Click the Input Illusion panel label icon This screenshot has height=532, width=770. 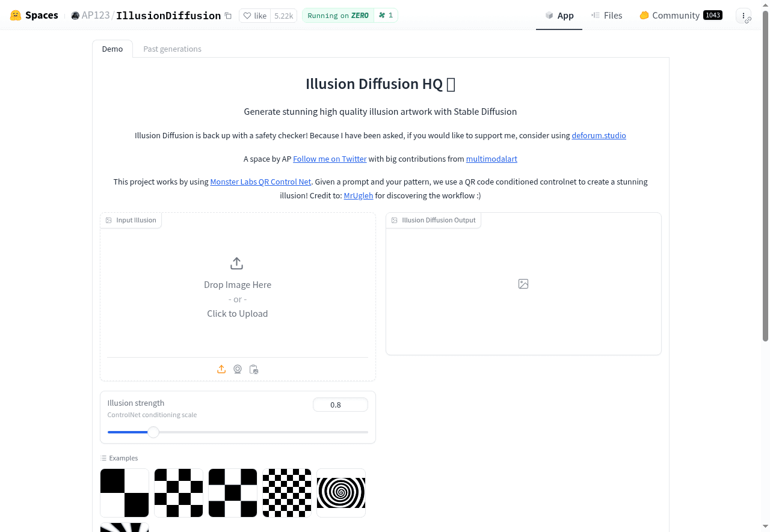click(x=109, y=220)
